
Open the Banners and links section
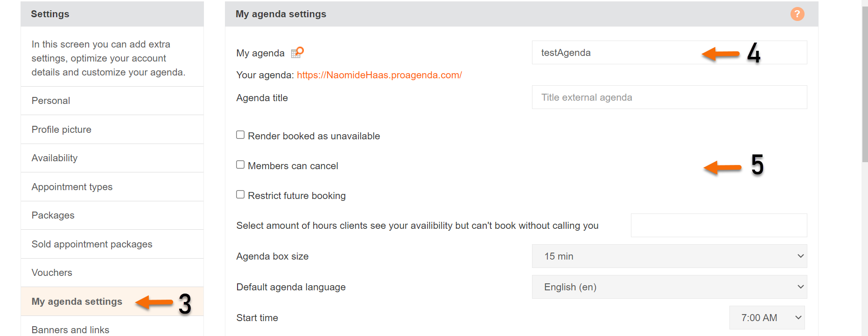pyautogui.click(x=70, y=329)
